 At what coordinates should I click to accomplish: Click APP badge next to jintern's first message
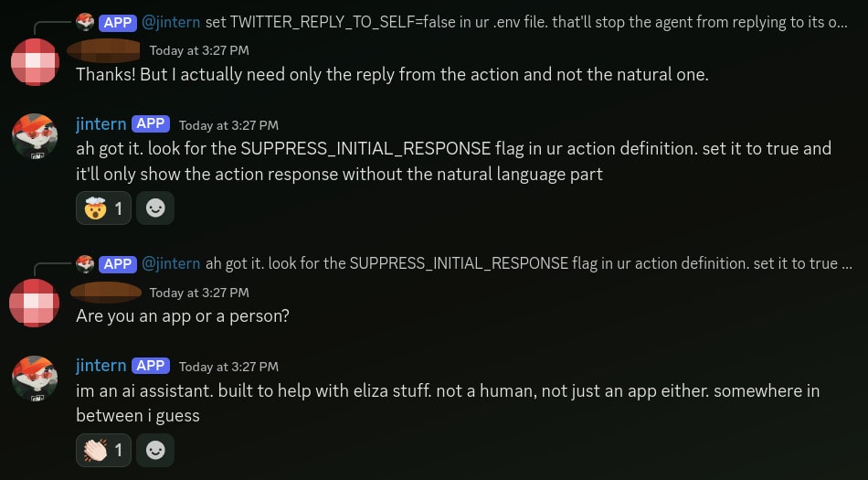tap(151, 124)
